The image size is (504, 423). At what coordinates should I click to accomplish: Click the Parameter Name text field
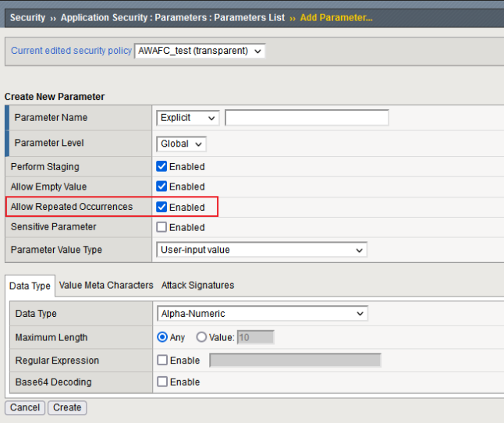point(307,118)
